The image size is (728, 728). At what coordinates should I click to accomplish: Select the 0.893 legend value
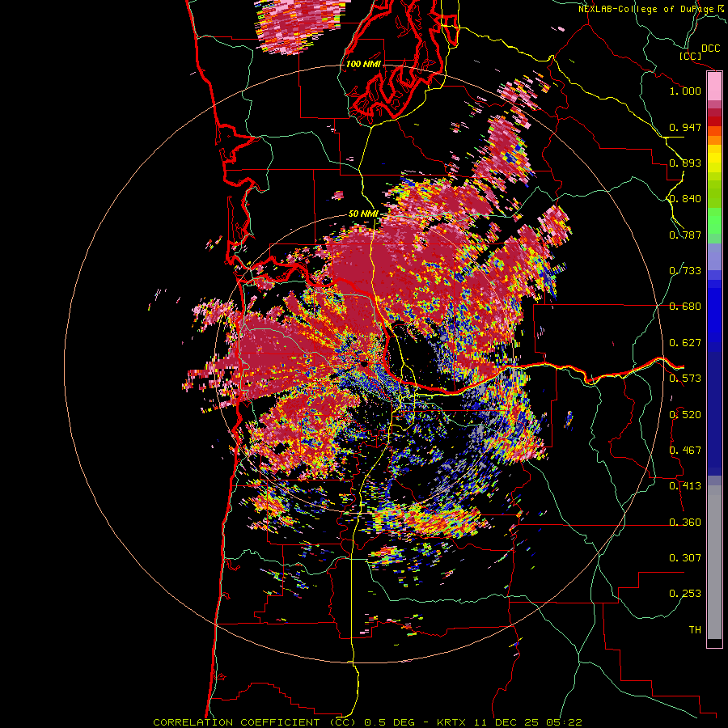coord(685,163)
